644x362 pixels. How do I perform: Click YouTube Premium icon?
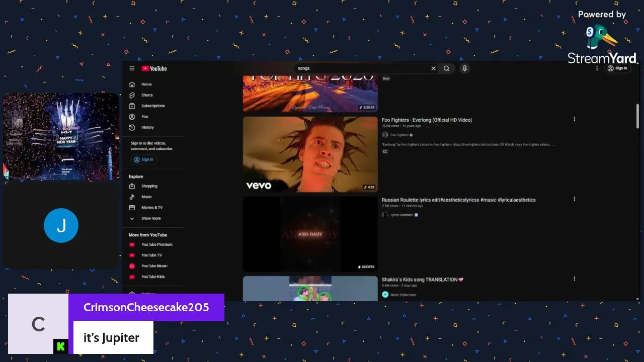tap(132, 245)
